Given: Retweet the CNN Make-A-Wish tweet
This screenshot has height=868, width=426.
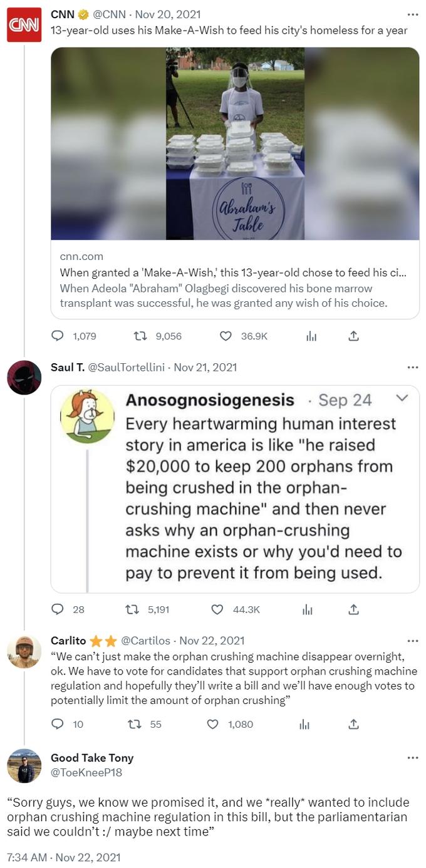Looking at the screenshot, I should pos(140,336).
